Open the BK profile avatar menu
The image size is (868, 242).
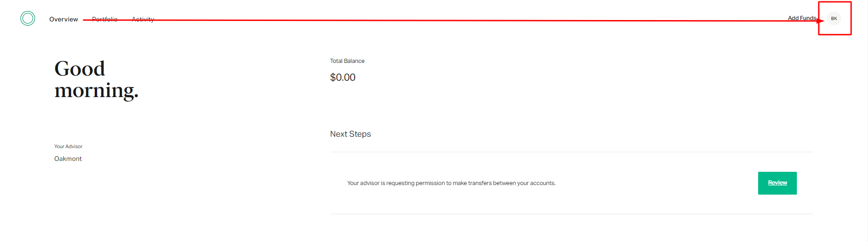834,19
